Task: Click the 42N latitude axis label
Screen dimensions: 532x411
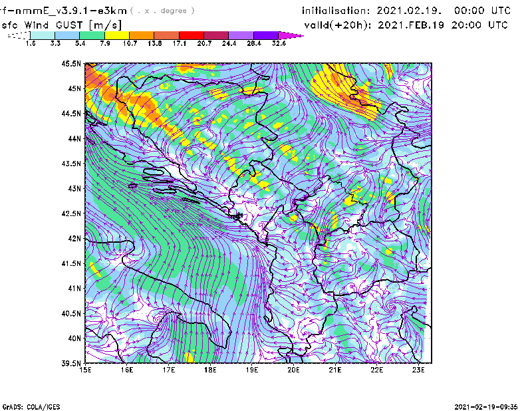Action: pos(74,238)
